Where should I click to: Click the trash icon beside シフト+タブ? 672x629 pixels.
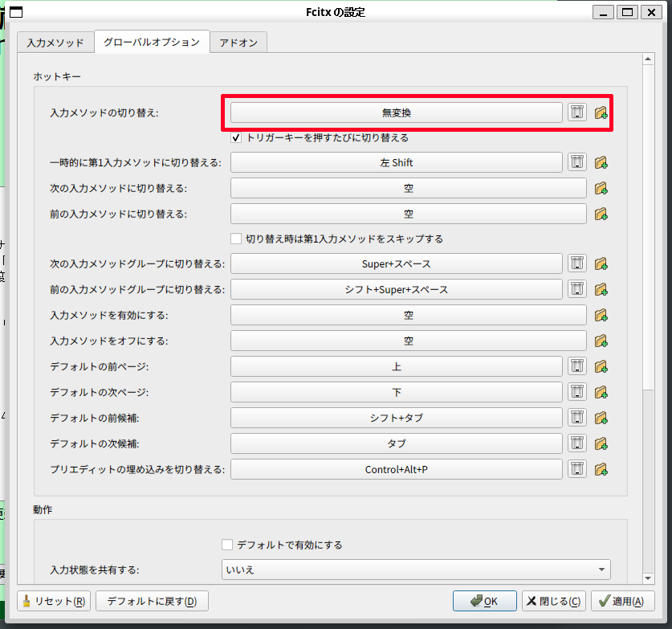click(577, 417)
